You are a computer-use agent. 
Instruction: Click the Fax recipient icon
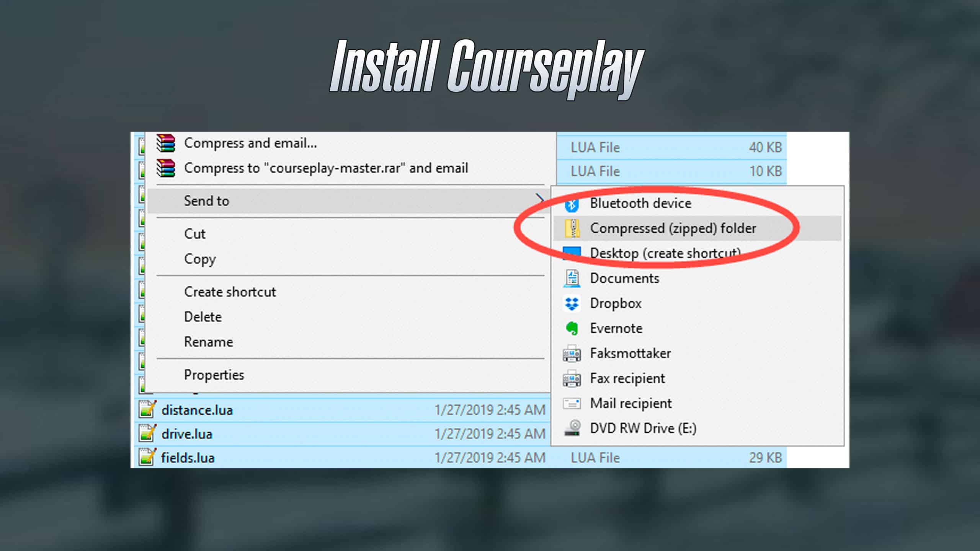tap(572, 378)
